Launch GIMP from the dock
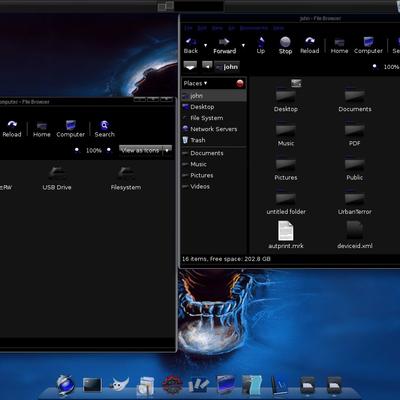The height and width of the screenshot is (400, 400). (x=119, y=385)
